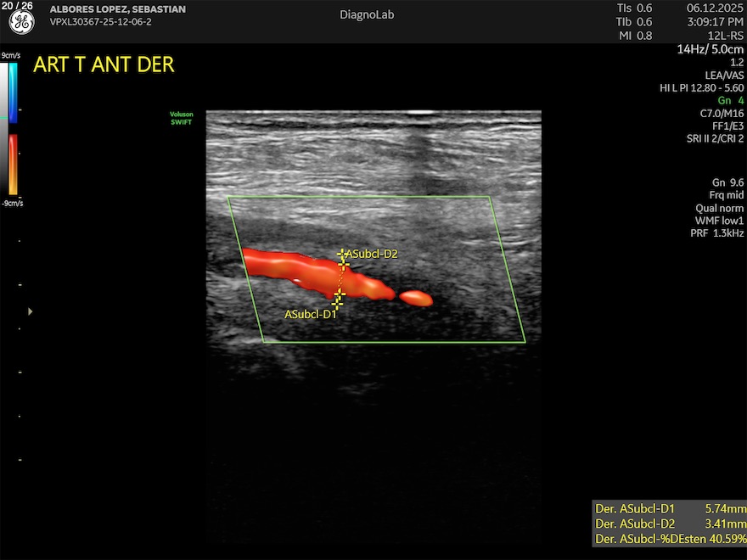
Task: Select the ASubcl-%DEsten 40.59% result row
Action: pos(670,539)
